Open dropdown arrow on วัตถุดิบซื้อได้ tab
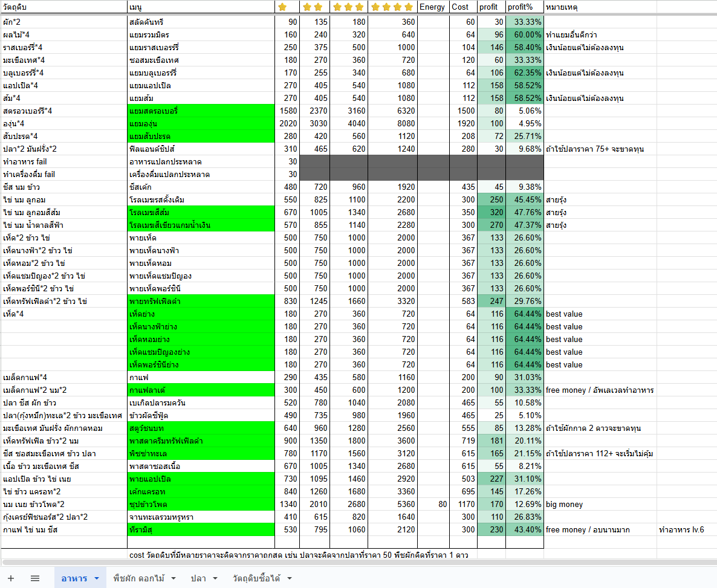 point(290,578)
